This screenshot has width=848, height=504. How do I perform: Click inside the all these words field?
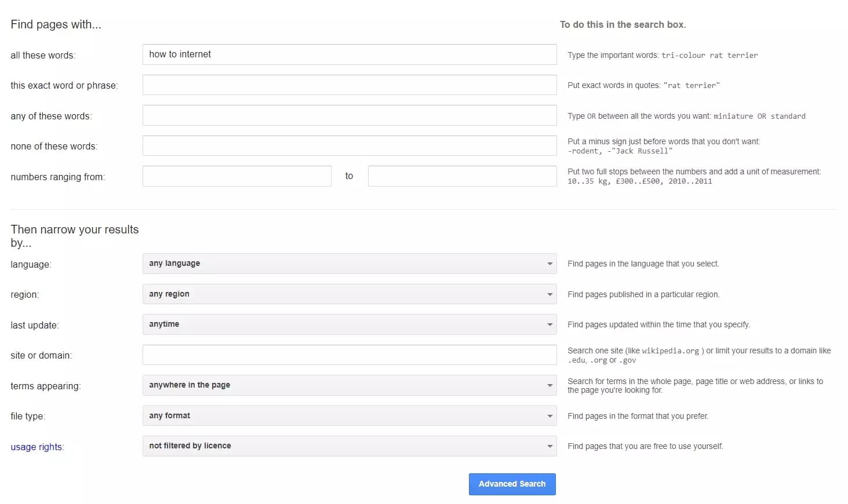349,54
